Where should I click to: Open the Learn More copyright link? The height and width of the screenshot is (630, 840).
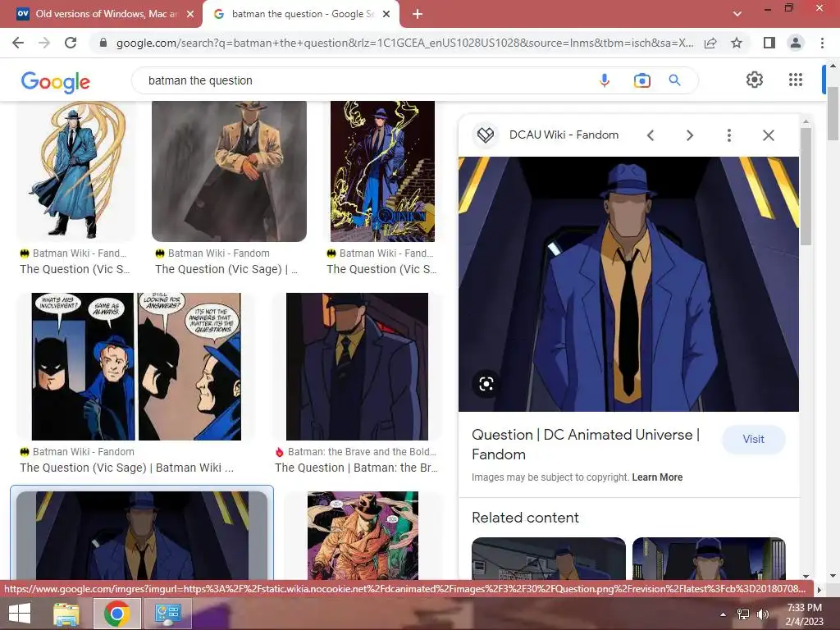coord(657,477)
